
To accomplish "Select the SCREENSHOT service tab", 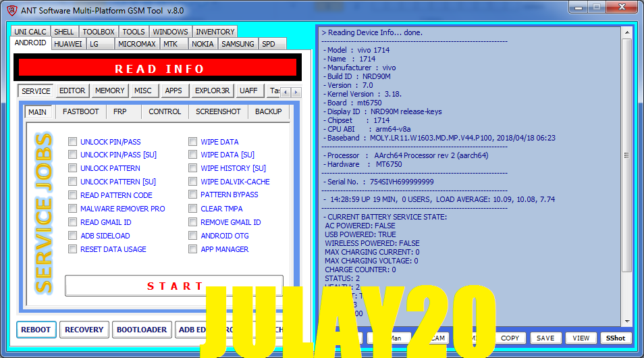I will (218, 111).
